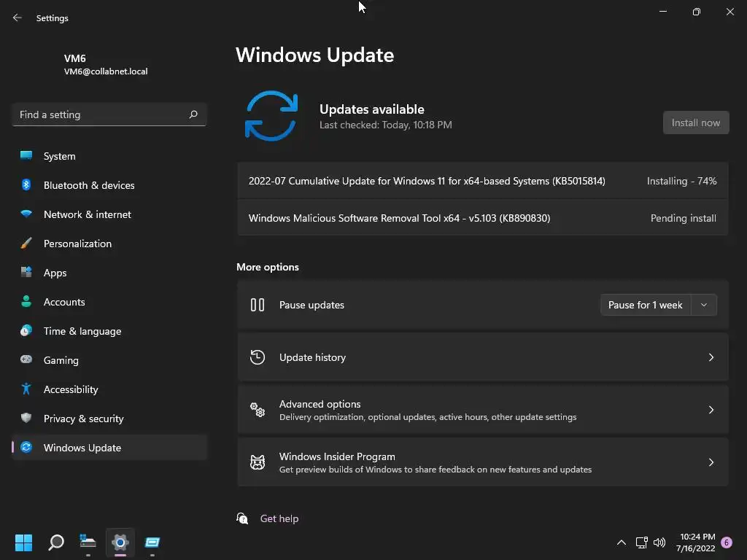This screenshot has width=747, height=560.
Task: Click the Settings gear on taskbar
Action: click(x=120, y=542)
